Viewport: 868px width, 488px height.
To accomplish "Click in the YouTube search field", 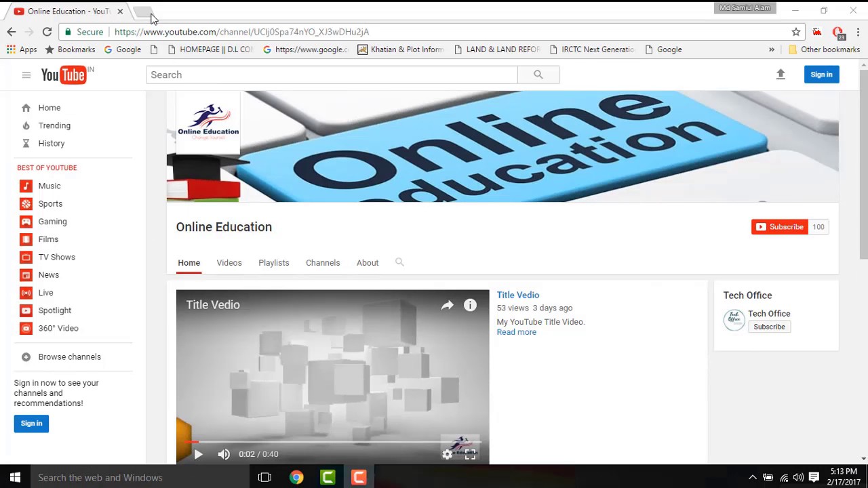I will click(332, 75).
